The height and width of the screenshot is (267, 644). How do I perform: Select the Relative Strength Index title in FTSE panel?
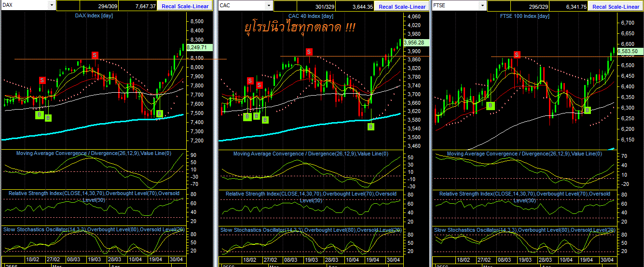pos(524,196)
